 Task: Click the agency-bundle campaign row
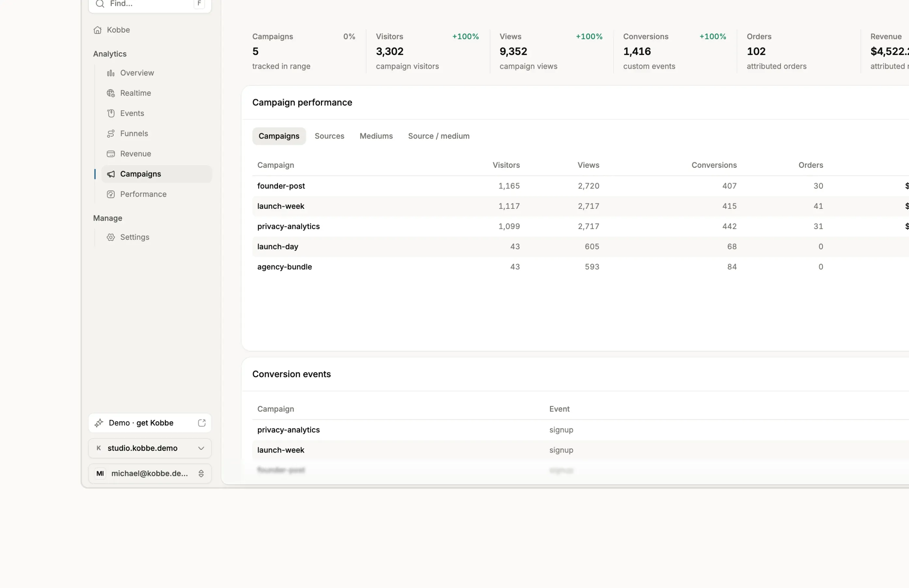coord(580,267)
